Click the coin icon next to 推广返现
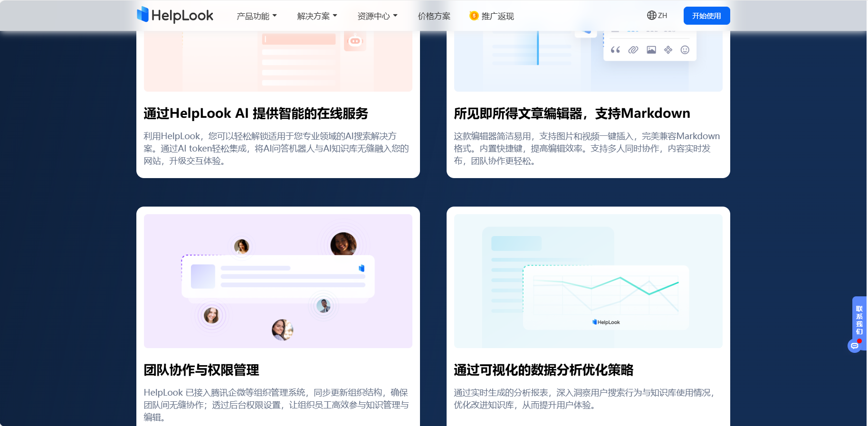 tap(474, 16)
